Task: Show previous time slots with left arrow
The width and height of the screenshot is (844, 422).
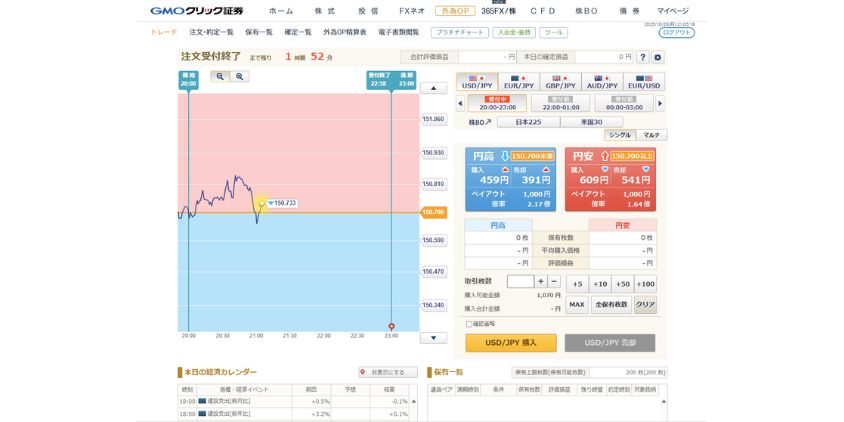Action: pos(460,103)
